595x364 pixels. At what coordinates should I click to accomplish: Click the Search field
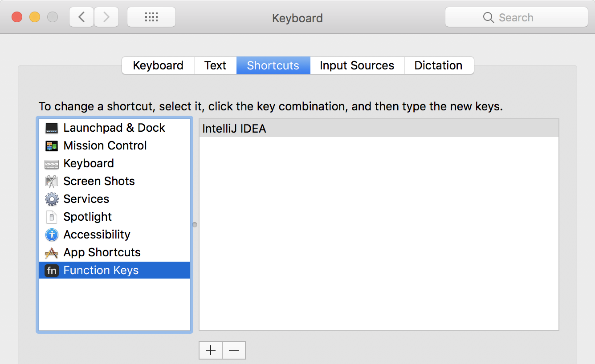[x=517, y=17]
